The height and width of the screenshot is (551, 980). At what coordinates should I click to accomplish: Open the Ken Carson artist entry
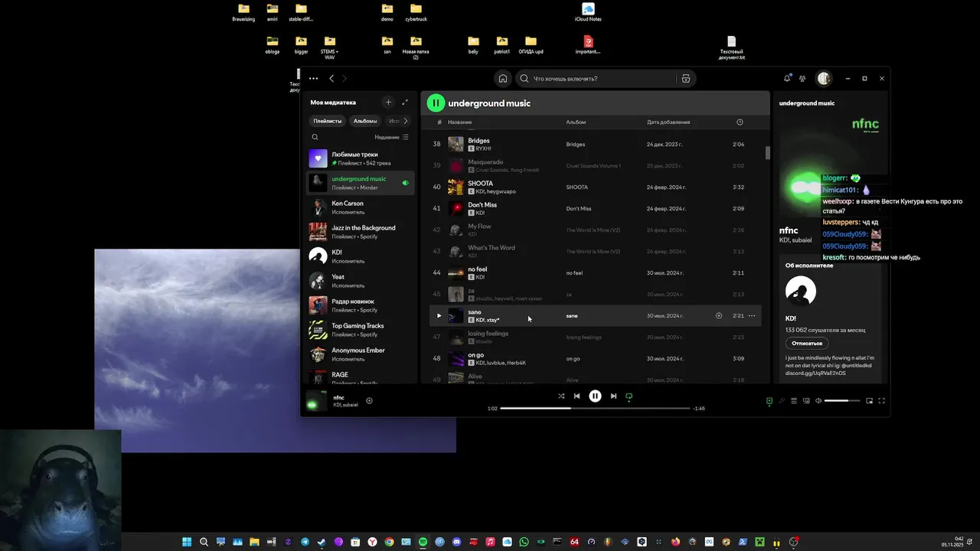[x=361, y=207]
